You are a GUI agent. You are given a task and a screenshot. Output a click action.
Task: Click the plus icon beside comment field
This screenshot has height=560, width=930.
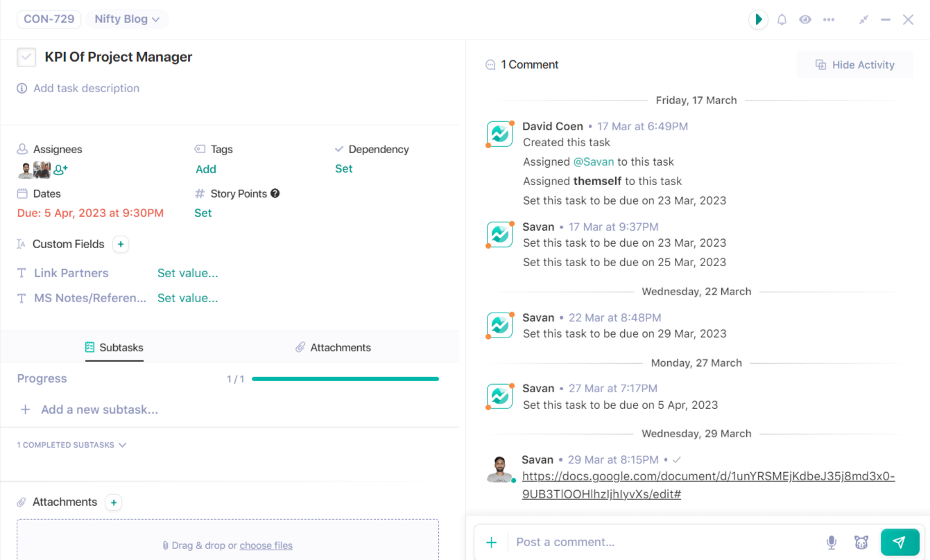click(x=491, y=542)
